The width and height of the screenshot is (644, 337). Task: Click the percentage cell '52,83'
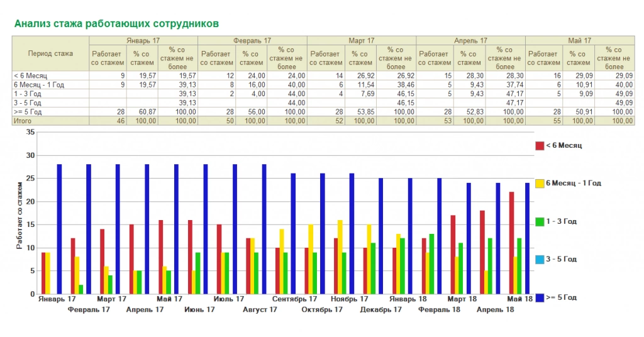coord(469,112)
